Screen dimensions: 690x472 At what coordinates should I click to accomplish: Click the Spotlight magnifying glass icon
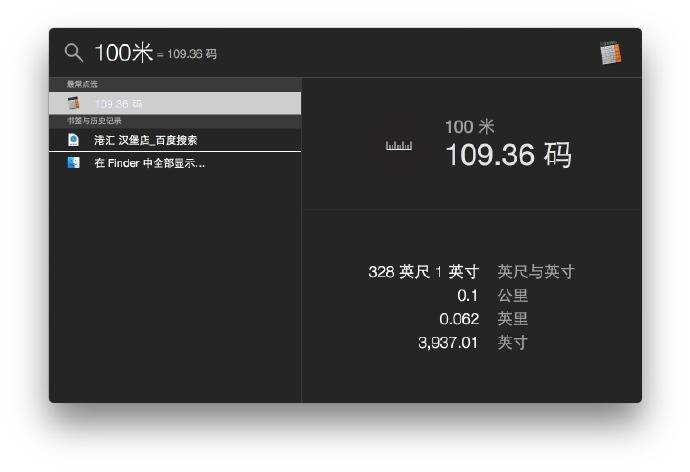(x=74, y=53)
